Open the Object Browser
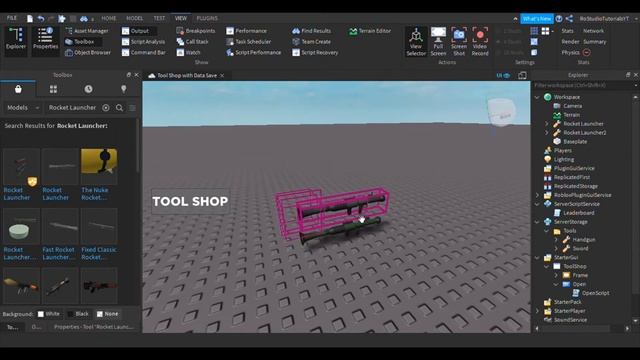This screenshot has height=360, width=640. point(88,53)
